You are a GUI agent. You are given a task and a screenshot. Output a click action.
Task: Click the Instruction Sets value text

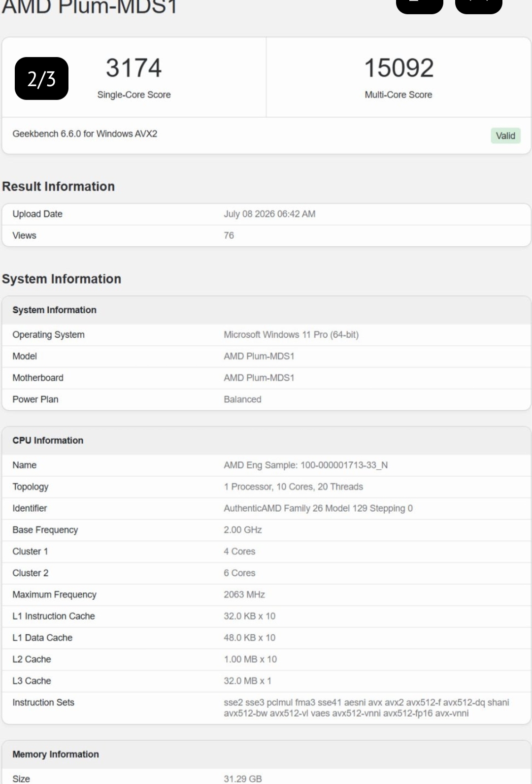coord(366,708)
